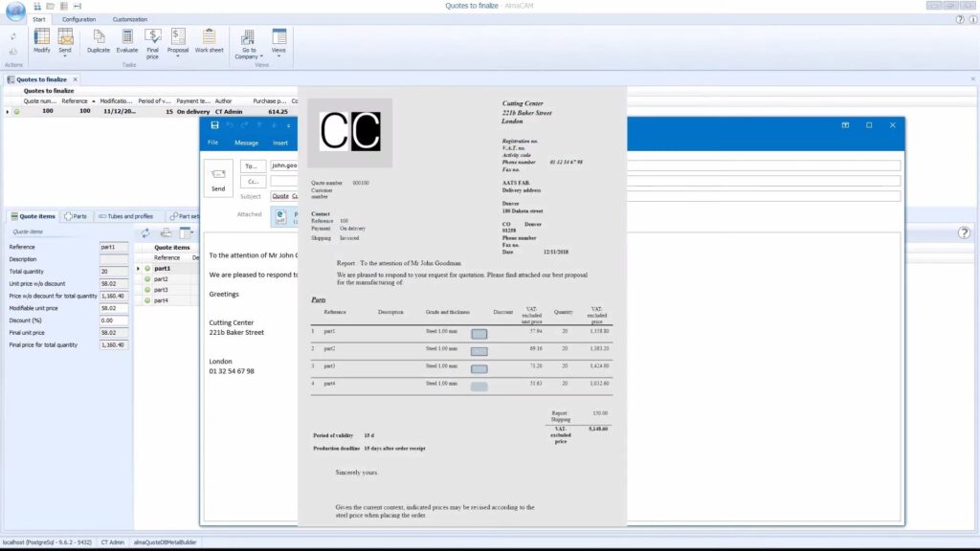The height and width of the screenshot is (551, 980).
Task: Click the refresh icon above Quote items grid
Action: click(145, 232)
